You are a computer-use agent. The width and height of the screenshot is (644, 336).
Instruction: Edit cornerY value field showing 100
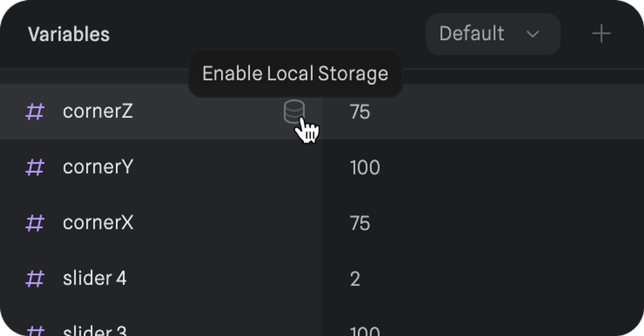click(365, 168)
